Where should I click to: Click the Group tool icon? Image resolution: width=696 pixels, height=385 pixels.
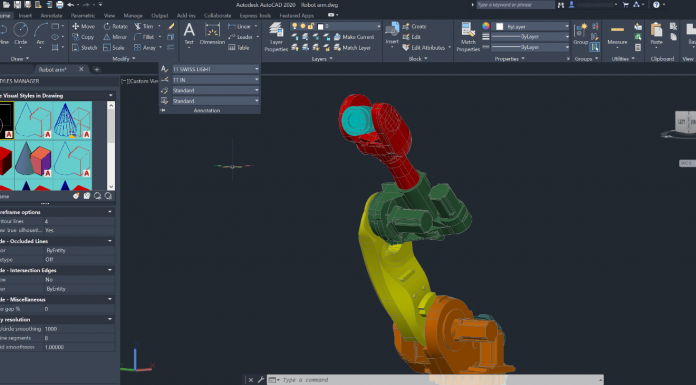coord(581,34)
